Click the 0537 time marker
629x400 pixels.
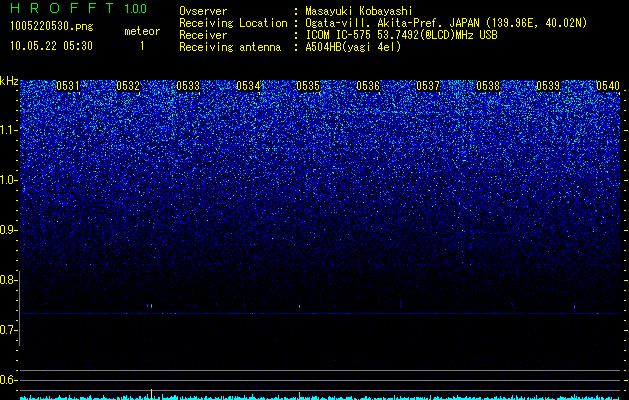[x=428, y=86]
